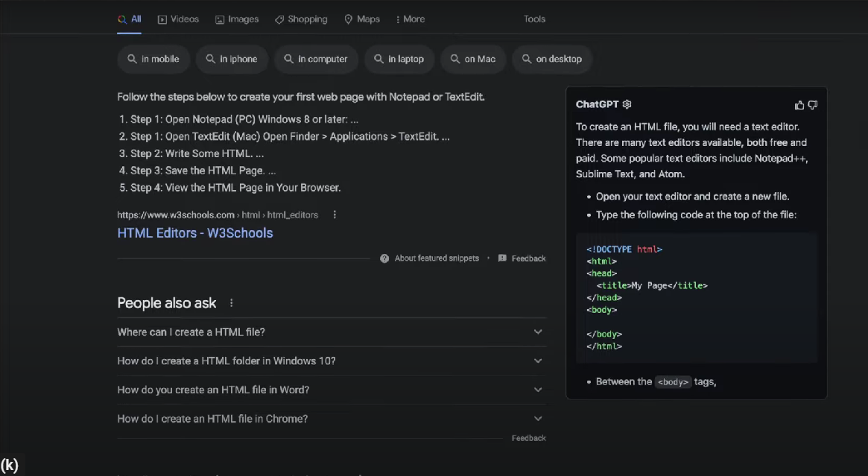Viewport: 868px width, 476px height.
Task: Click the magnifier icon in the on Mac chip
Action: 455,59
